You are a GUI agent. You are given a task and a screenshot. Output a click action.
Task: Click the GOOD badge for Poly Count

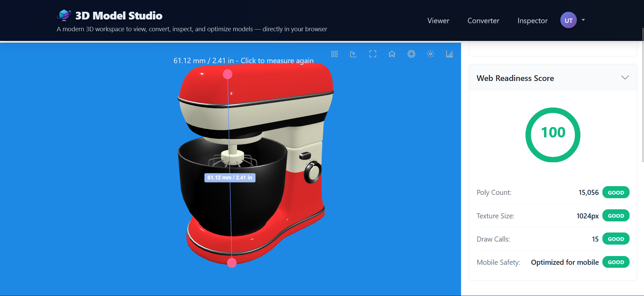[x=616, y=193]
